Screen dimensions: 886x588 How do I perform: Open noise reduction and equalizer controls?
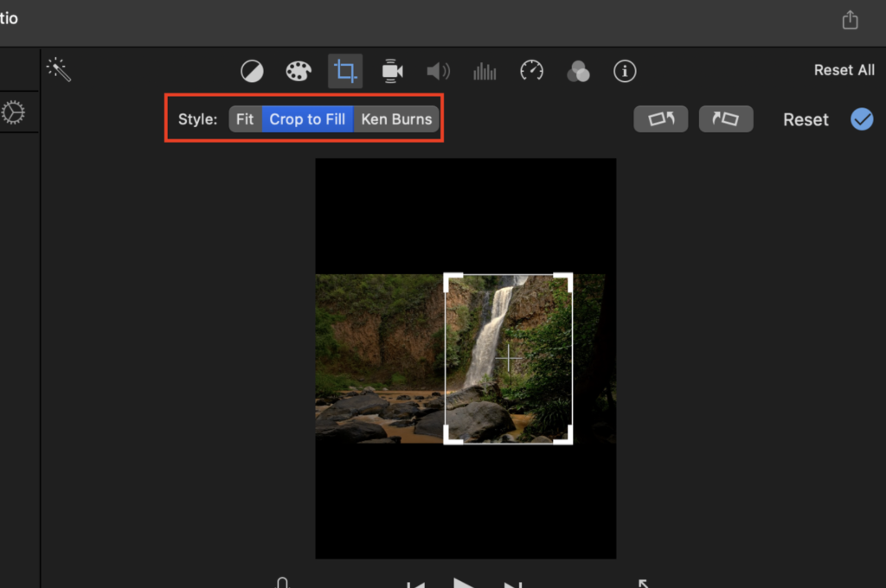point(485,71)
